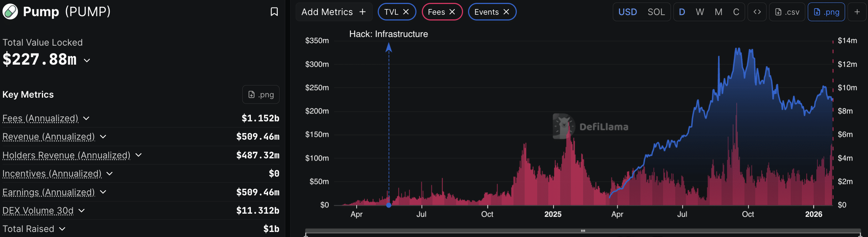This screenshot has height=237, width=868.
Task: Select weekly interval W
Action: [700, 12]
